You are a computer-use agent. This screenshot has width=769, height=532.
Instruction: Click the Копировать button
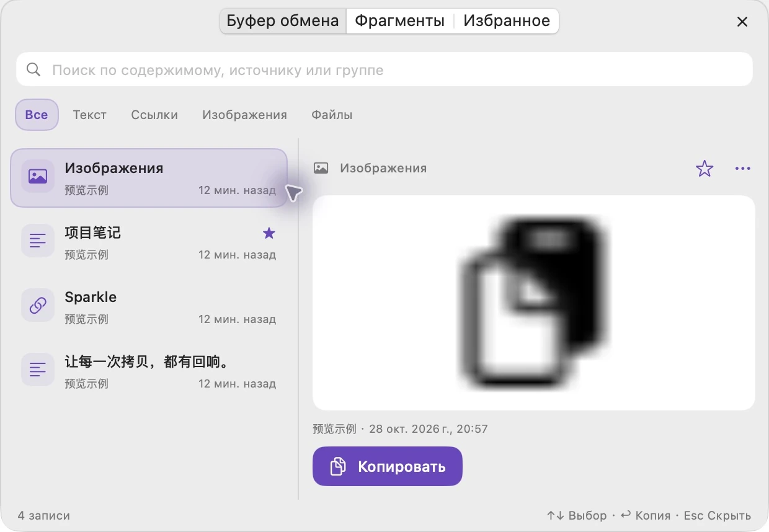[388, 466]
